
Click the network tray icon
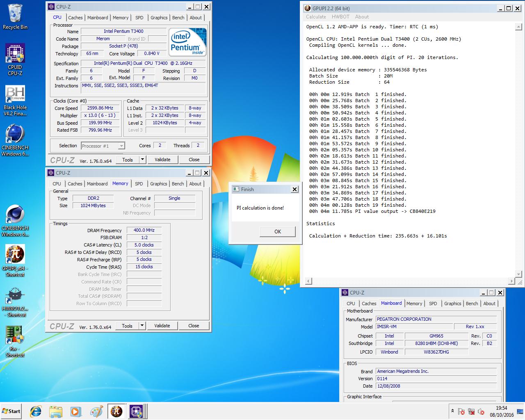click(471, 411)
